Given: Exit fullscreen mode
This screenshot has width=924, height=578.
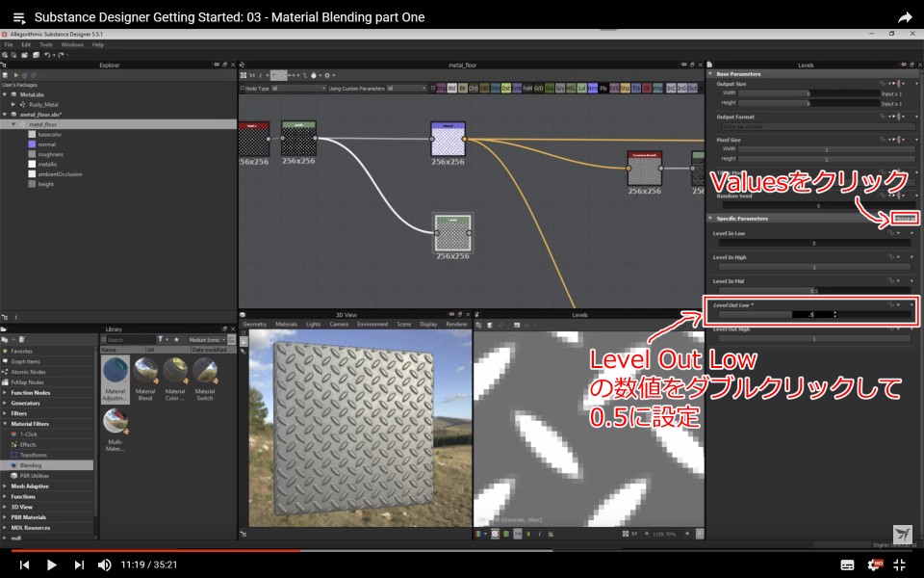Looking at the screenshot, I should pos(900,565).
